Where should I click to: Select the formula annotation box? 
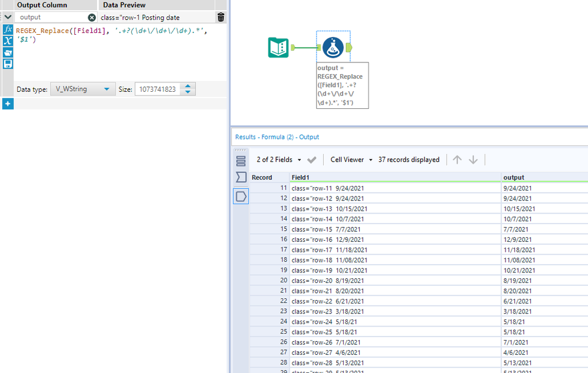click(x=343, y=85)
